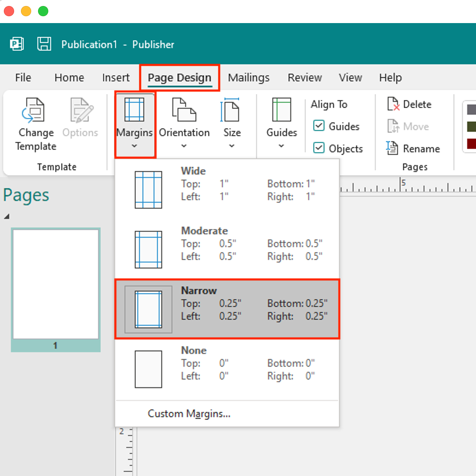Expand the Orientation dropdown

point(184,146)
